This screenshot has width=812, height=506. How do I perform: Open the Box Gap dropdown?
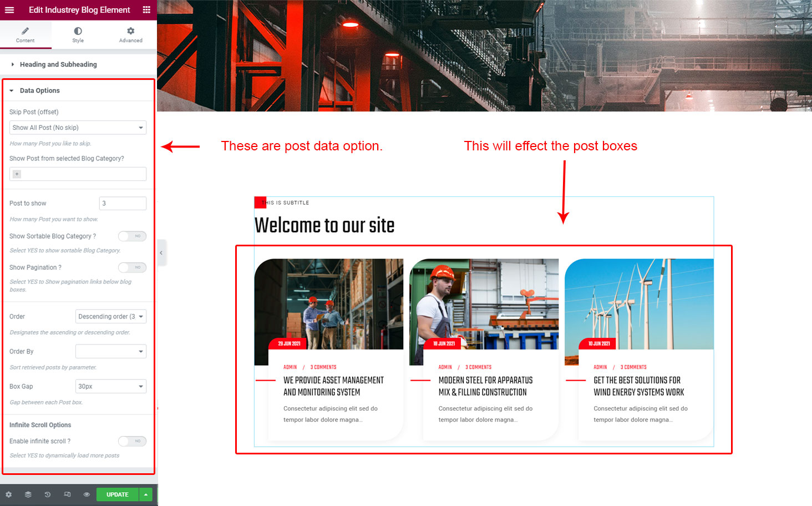click(x=110, y=386)
